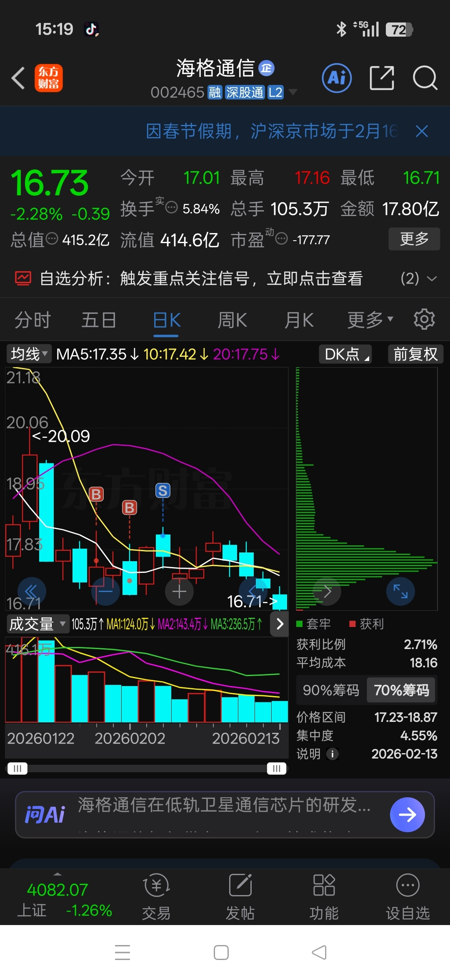Open the 发帖 post icon
Image resolution: width=450 pixels, height=980 pixels.
click(x=240, y=896)
